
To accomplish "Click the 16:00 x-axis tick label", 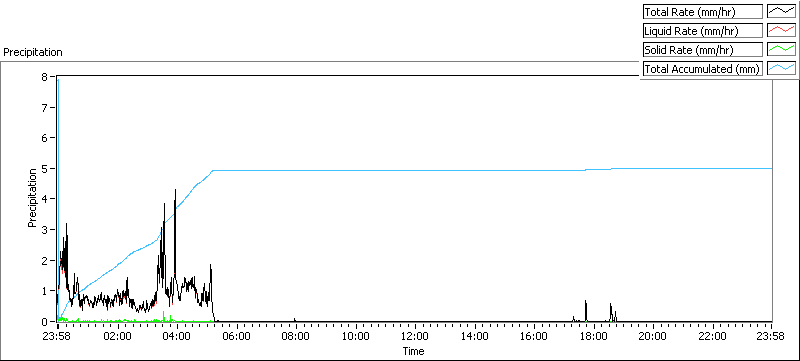I will click(x=534, y=337).
